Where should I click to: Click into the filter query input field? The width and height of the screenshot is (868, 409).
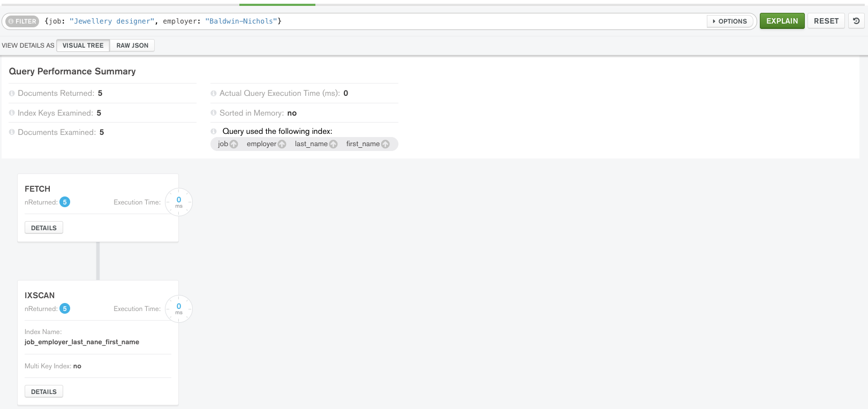coord(375,21)
